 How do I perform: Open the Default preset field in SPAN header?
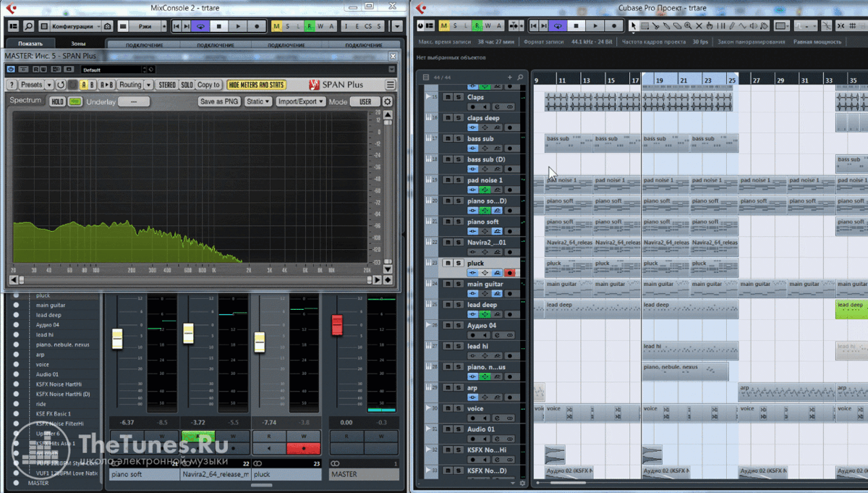tap(113, 69)
